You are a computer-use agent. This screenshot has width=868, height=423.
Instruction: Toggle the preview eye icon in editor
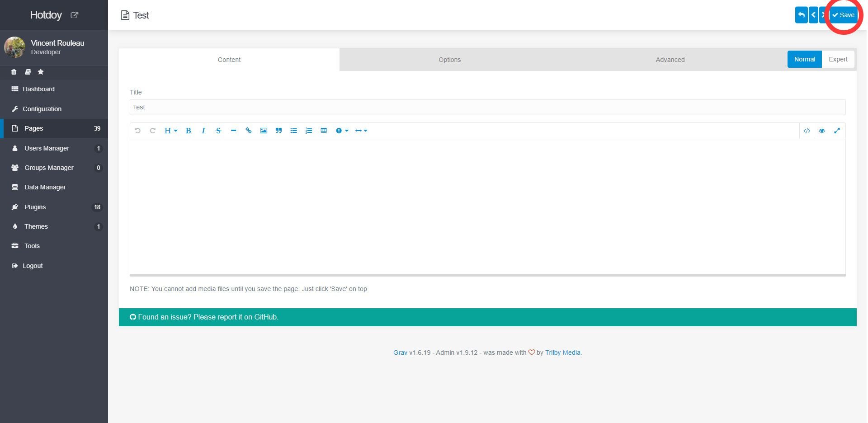[822, 131]
